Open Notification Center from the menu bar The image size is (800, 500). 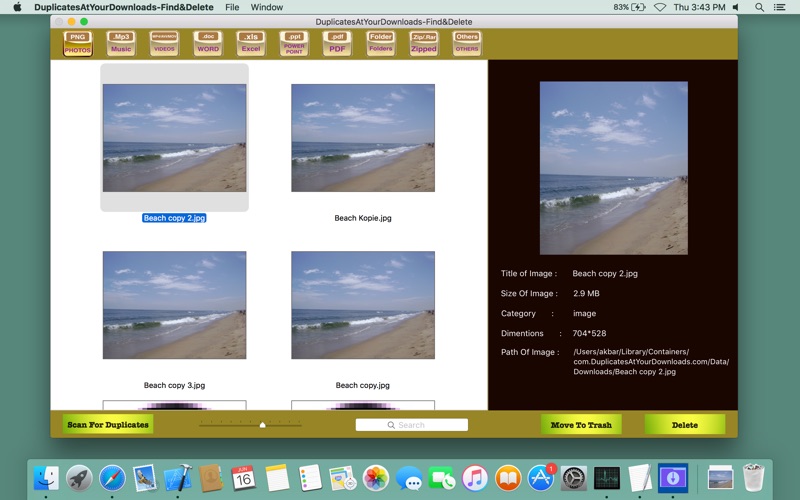(x=780, y=7)
